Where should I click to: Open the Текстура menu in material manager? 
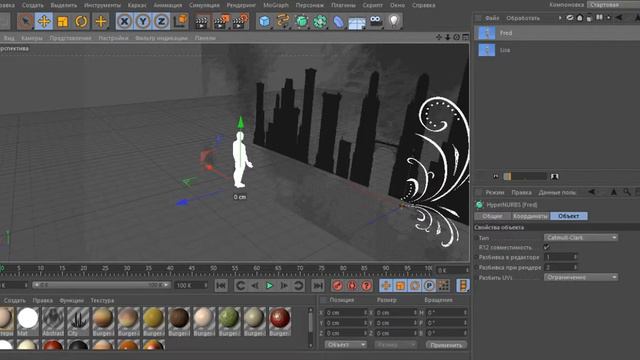coord(102,300)
